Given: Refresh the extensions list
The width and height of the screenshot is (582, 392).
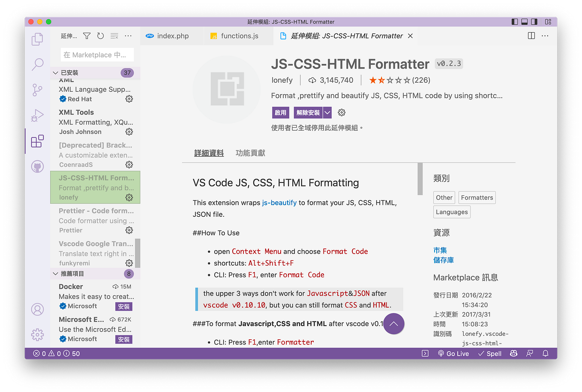Looking at the screenshot, I should [100, 36].
